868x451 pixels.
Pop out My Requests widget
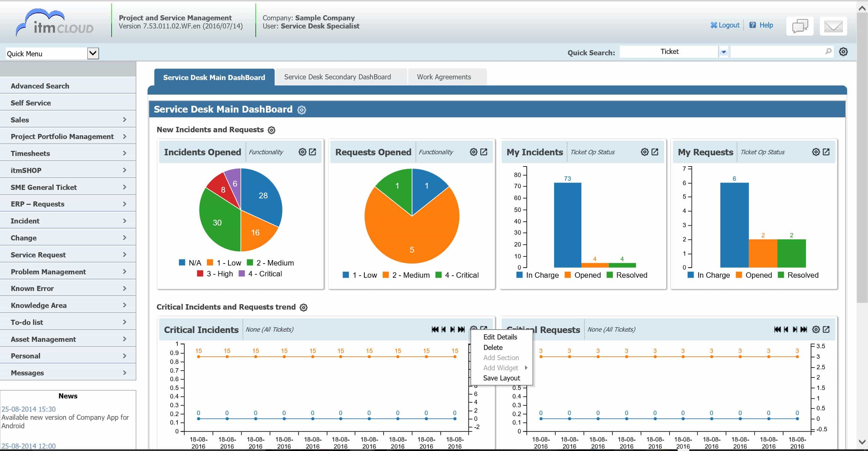[x=826, y=152]
